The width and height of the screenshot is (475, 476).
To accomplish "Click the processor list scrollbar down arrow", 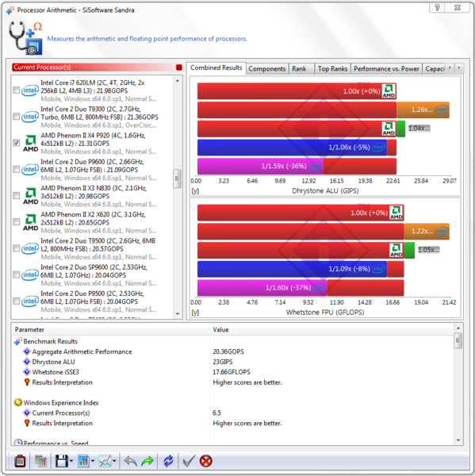I will click(178, 314).
